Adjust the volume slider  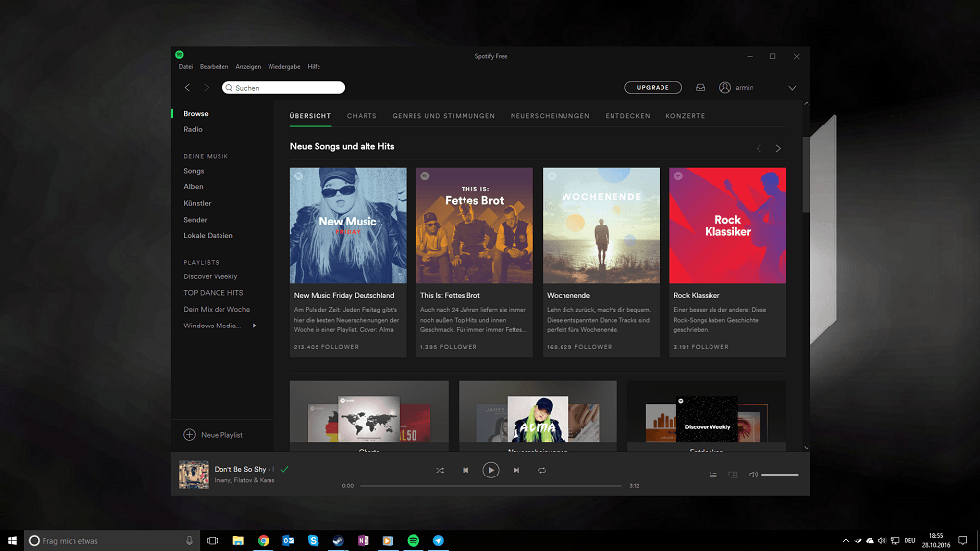(780, 475)
